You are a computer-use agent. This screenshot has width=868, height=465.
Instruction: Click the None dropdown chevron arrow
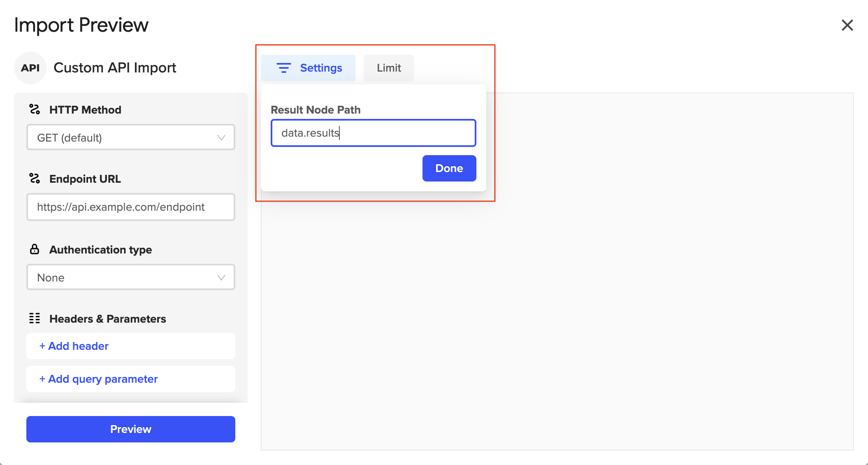pos(221,277)
